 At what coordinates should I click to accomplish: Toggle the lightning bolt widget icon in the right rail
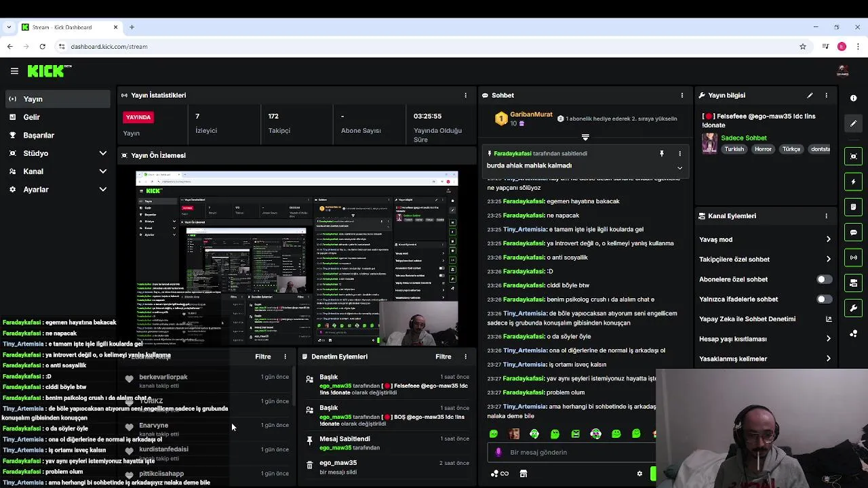[x=853, y=182]
